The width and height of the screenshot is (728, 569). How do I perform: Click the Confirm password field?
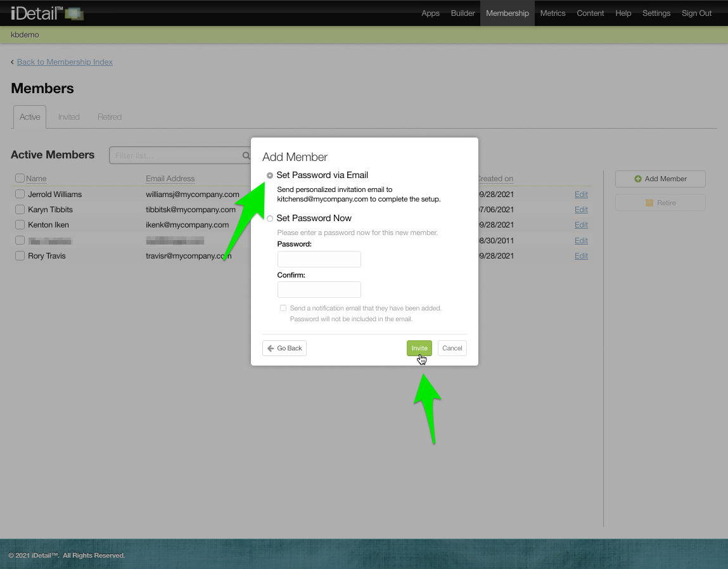click(x=319, y=290)
